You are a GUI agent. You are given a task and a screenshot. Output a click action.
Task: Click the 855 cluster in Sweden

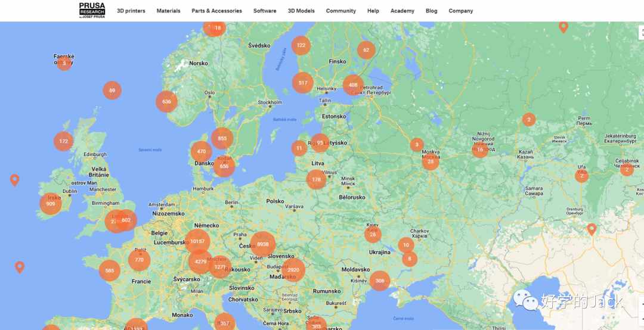pos(222,138)
